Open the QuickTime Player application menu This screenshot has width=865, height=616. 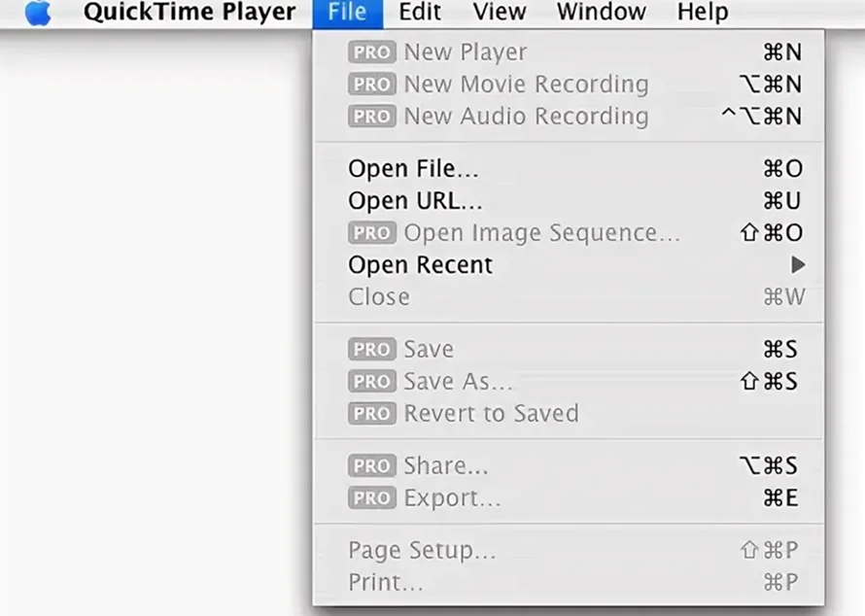[x=190, y=12]
